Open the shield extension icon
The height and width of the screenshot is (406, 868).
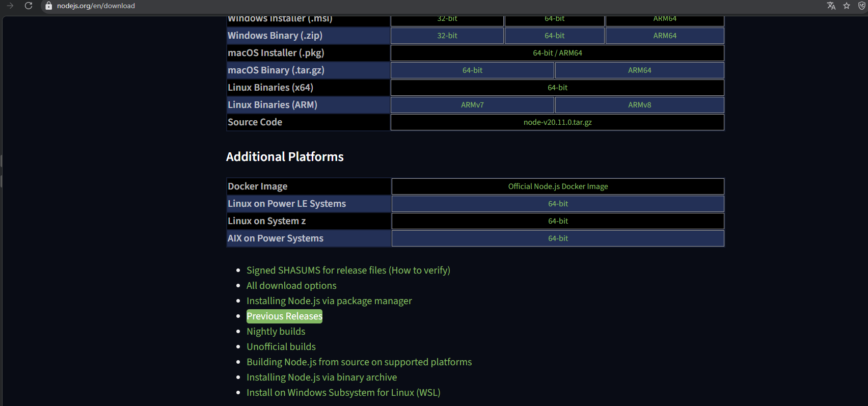(862, 6)
